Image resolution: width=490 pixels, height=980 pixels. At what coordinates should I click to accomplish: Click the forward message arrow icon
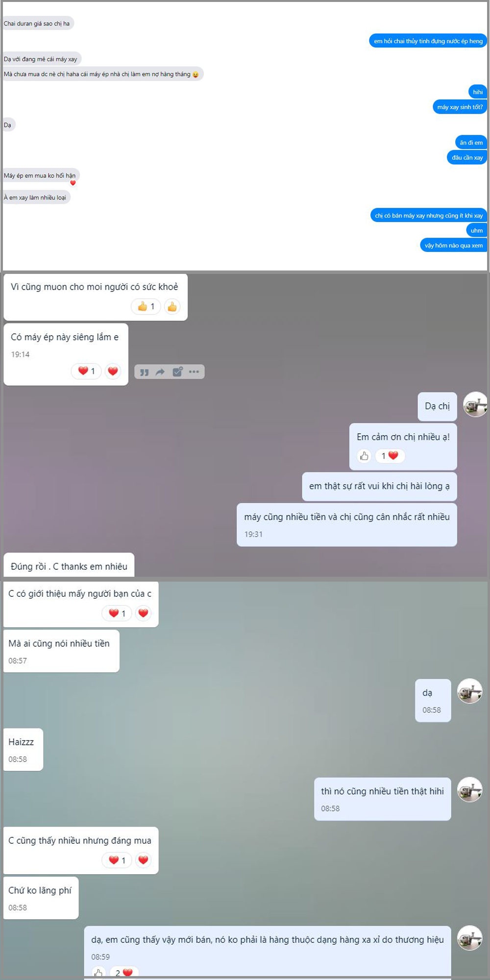(160, 372)
